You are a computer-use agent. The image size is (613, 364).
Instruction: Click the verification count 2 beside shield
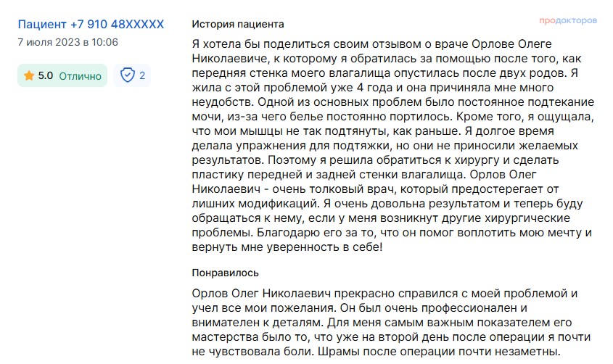[x=142, y=75]
